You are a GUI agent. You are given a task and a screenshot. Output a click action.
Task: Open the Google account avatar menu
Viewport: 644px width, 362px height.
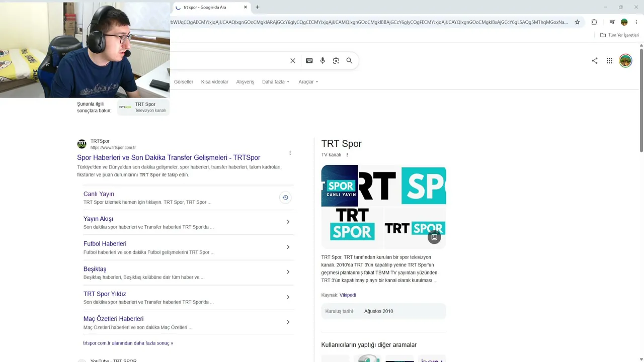tap(625, 61)
